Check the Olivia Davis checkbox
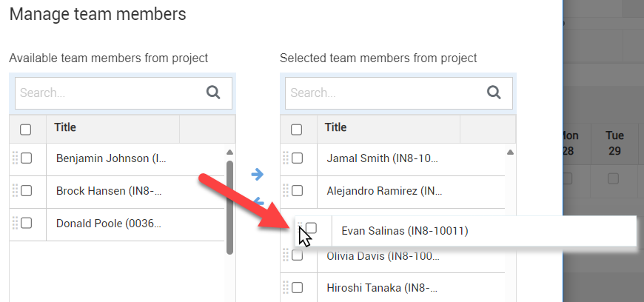This screenshot has height=302, width=644. (298, 255)
